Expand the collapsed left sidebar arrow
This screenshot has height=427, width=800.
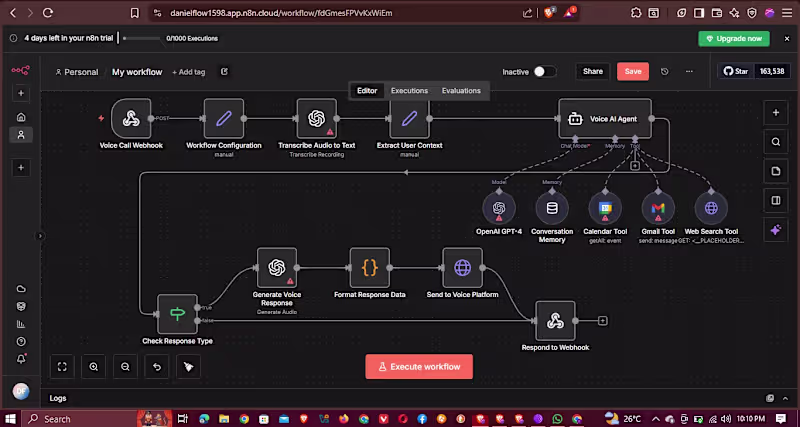click(40, 236)
